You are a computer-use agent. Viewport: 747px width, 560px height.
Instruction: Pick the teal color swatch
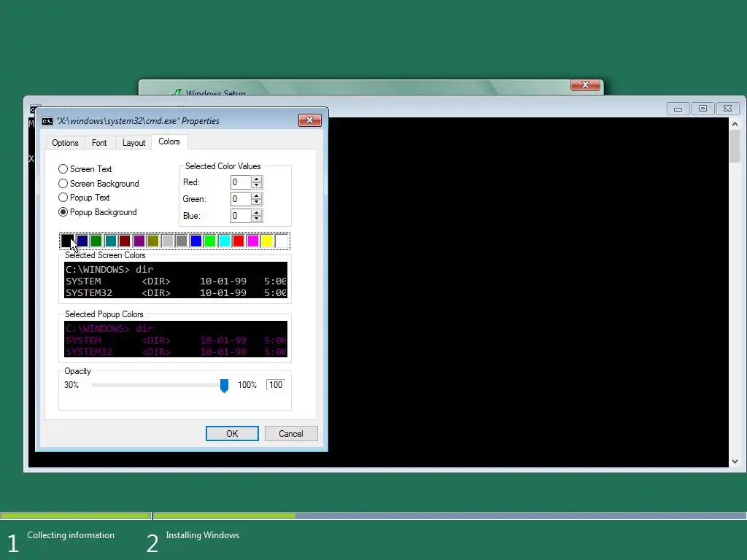point(111,241)
